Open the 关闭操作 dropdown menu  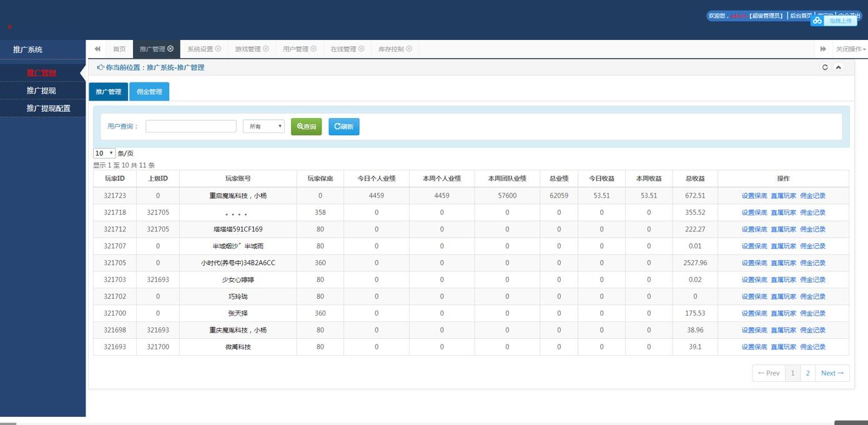coord(851,49)
